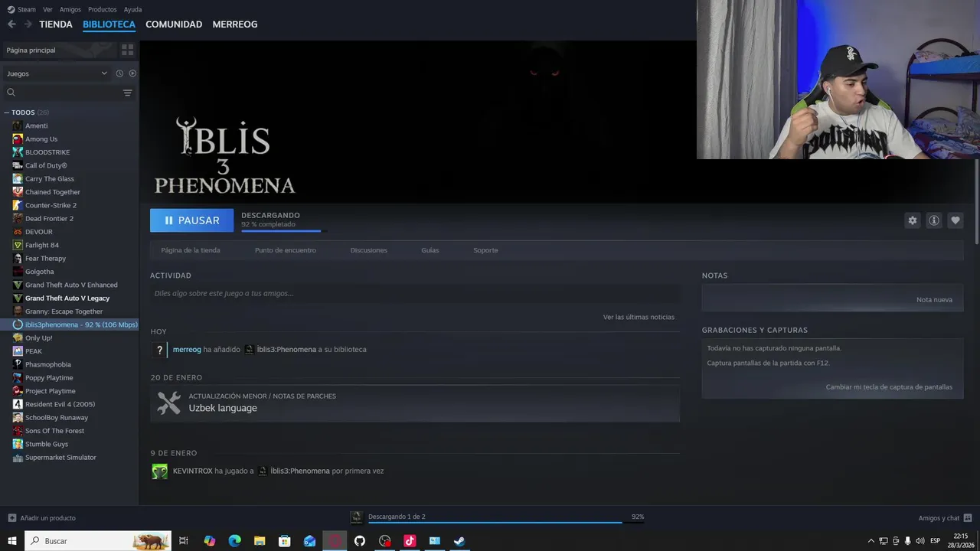Click the download progress bar at bottom
Viewport: 980px width, 551px height.
coord(505,523)
